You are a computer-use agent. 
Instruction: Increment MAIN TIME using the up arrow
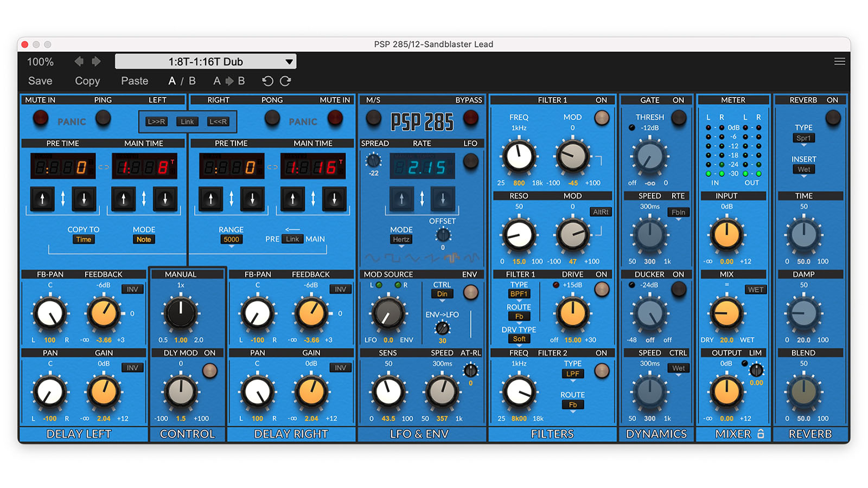pyautogui.click(x=124, y=198)
